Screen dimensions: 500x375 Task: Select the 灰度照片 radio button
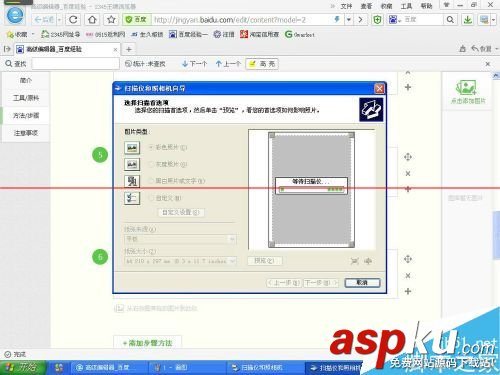pyautogui.click(x=151, y=164)
